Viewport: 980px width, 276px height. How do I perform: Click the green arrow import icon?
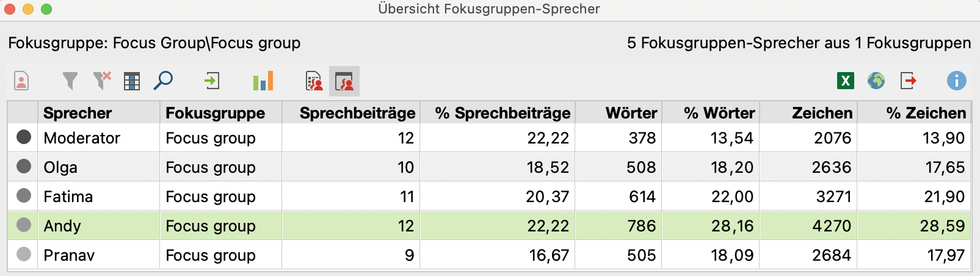[212, 81]
